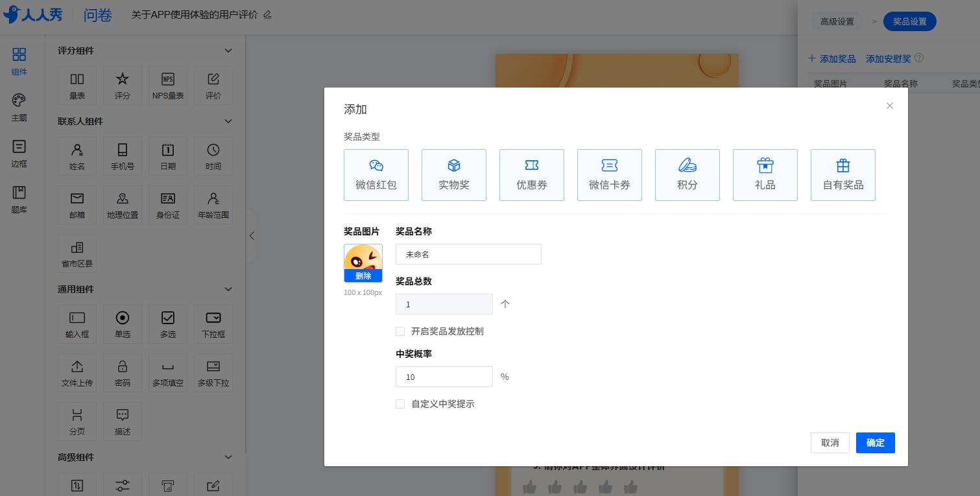This screenshot has width=980, height=496.
Task: Collapse the 评分组件 section
Action: pyautogui.click(x=228, y=51)
